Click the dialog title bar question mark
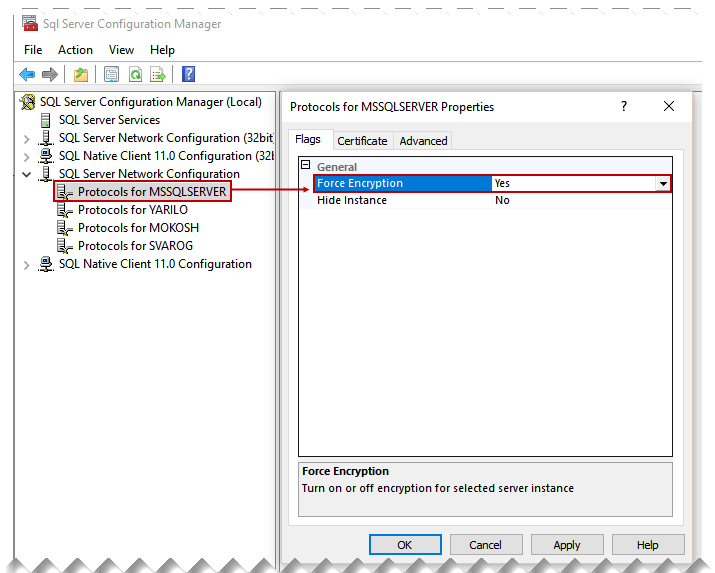715x573 pixels. tap(624, 106)
